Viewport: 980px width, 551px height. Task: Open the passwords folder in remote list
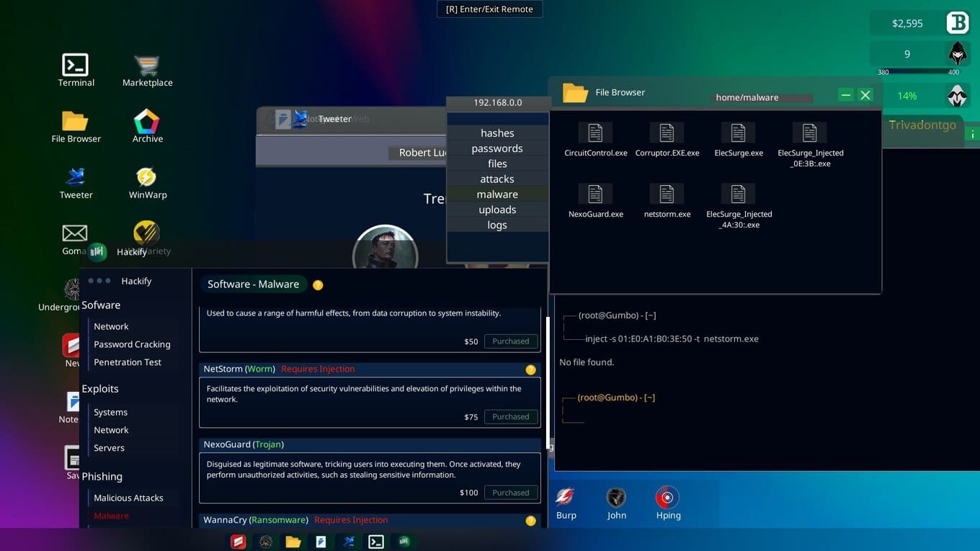(497, 148)
